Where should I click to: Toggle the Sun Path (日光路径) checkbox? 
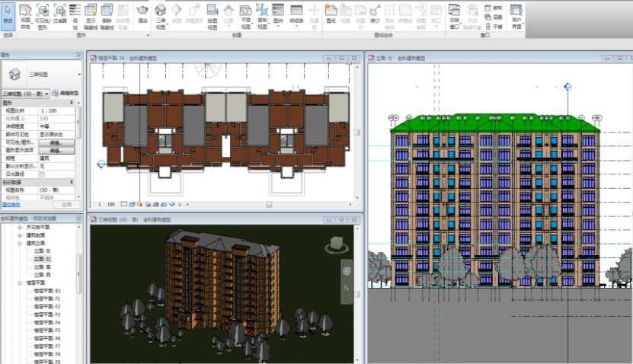[42, 174]
